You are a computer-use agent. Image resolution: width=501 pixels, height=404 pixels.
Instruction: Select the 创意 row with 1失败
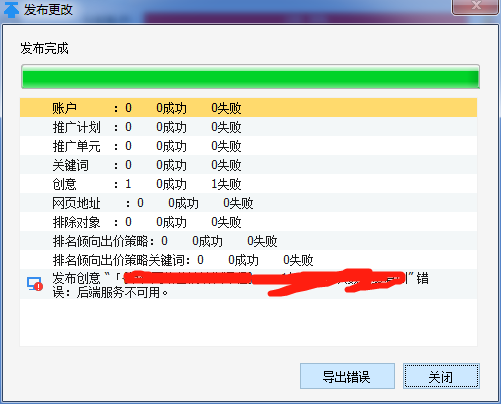tap(248, 184)
